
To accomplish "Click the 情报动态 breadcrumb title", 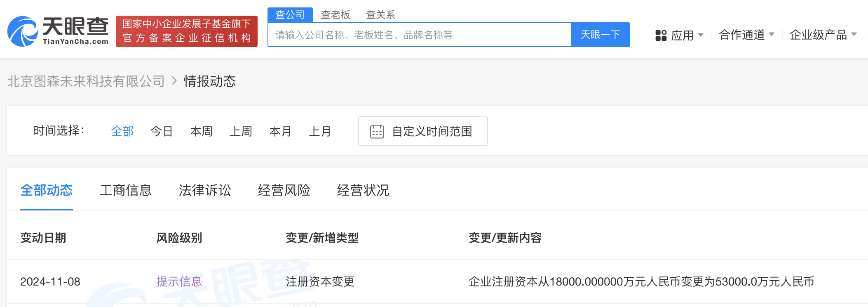I will click(x=210, y=81).
